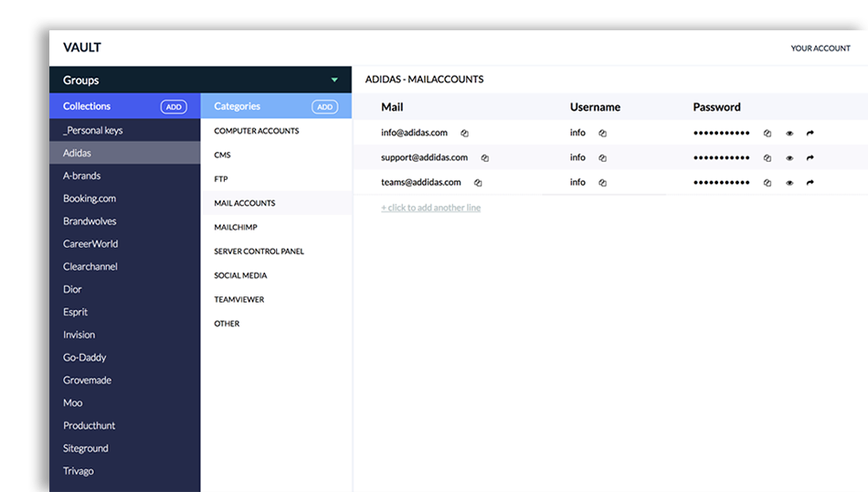The width and height of the screenshot is (868, 492).
Task: Copy username in support@addidas.com row
Action: [x=602, y=158]
